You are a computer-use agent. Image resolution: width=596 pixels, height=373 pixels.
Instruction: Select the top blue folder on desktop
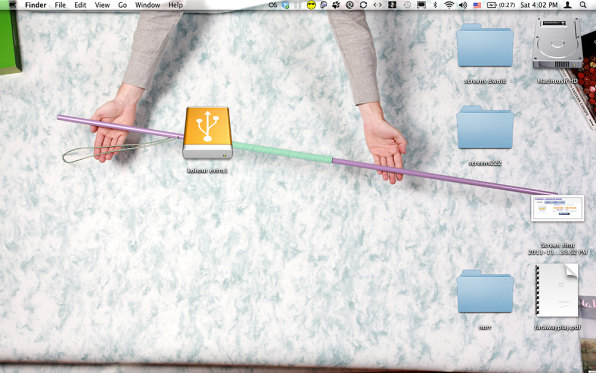coord(485,45)
